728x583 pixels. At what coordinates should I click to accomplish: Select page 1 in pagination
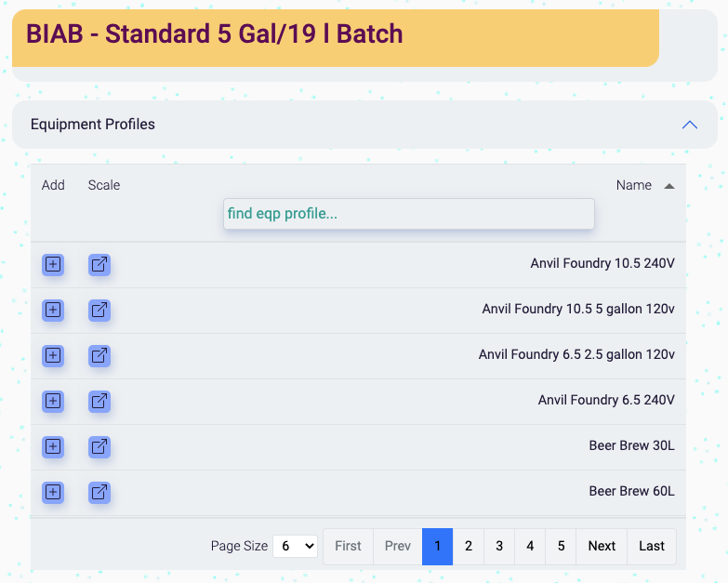(x=437, y=547)
